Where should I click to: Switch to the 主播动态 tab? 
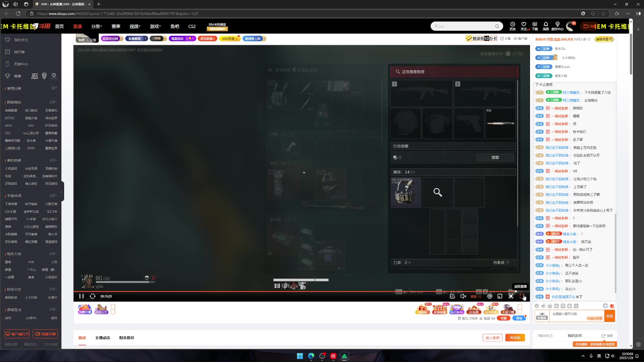pyautogui.click(x=103, y=338)
